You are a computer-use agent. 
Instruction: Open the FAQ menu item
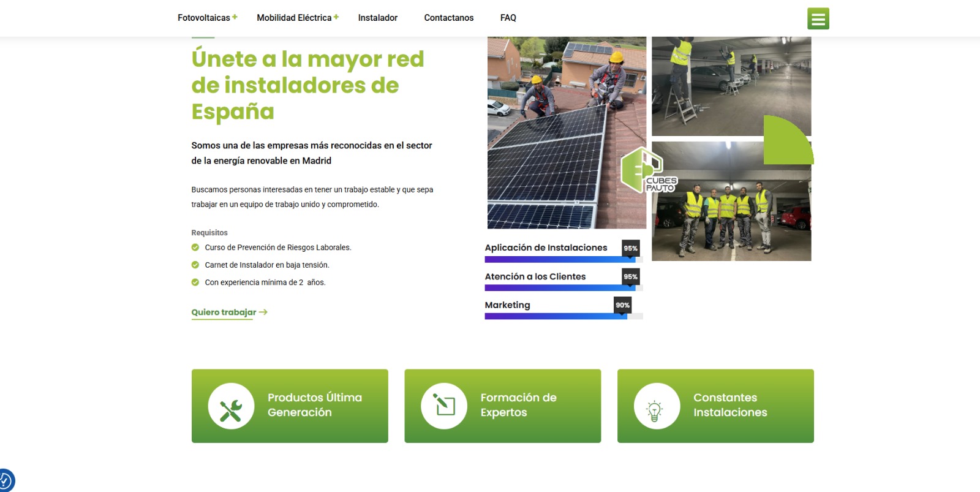pos(508,18)
